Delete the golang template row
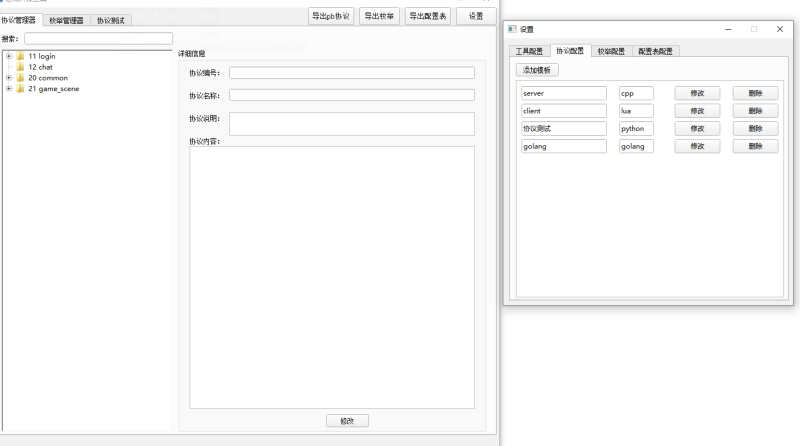 point(755,146)
